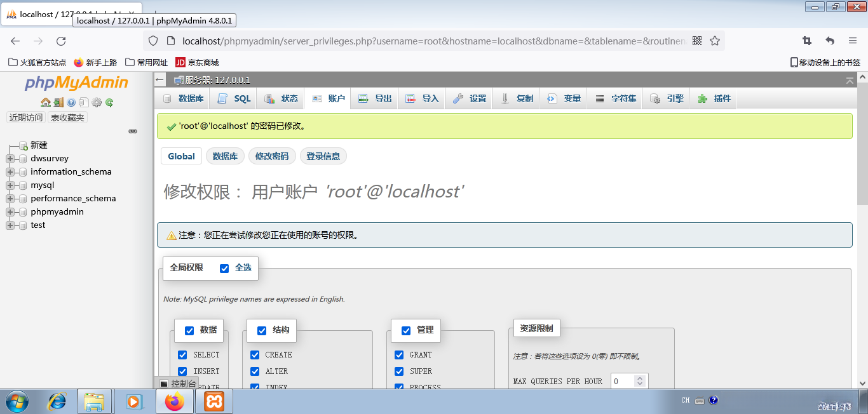
Task: Expand the phpmyadmin database tree
Action: coord(10,212)
